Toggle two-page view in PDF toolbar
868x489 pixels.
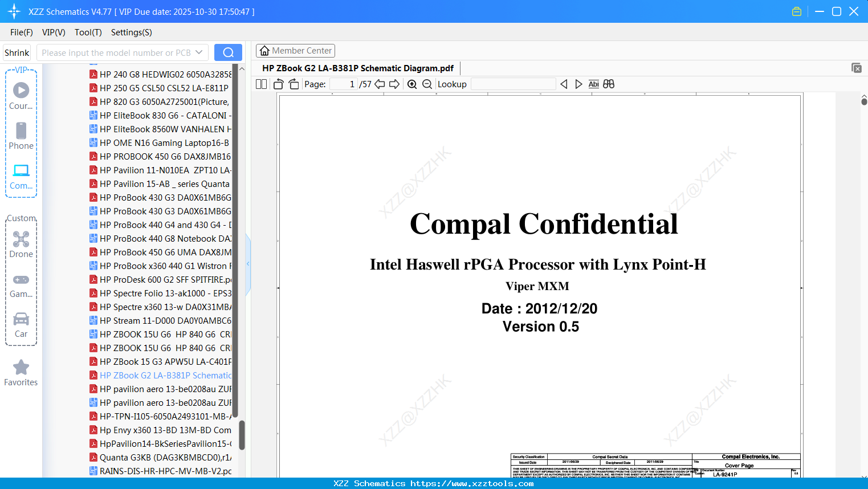(262, 84)
